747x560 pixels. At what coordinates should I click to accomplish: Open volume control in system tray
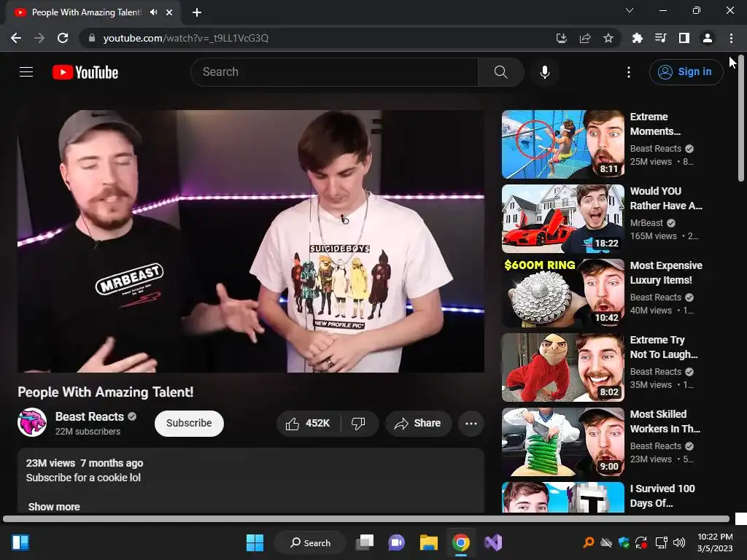pyautogui.click(x=679, y=542)
